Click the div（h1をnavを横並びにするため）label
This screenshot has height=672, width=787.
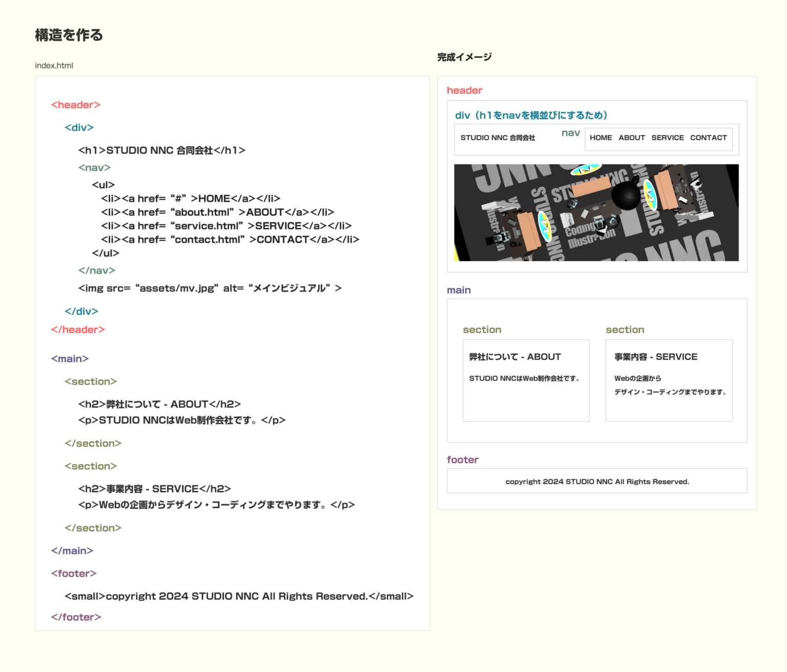tap(531, 115)
